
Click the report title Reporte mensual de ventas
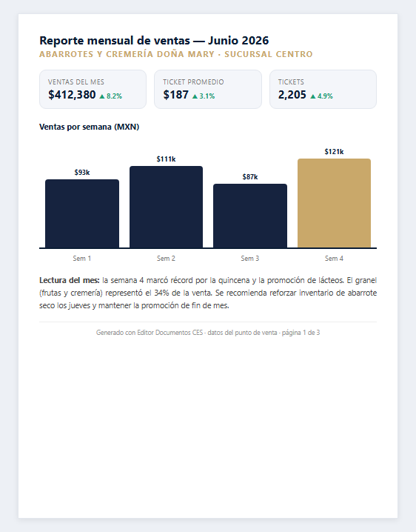(115, 40)
